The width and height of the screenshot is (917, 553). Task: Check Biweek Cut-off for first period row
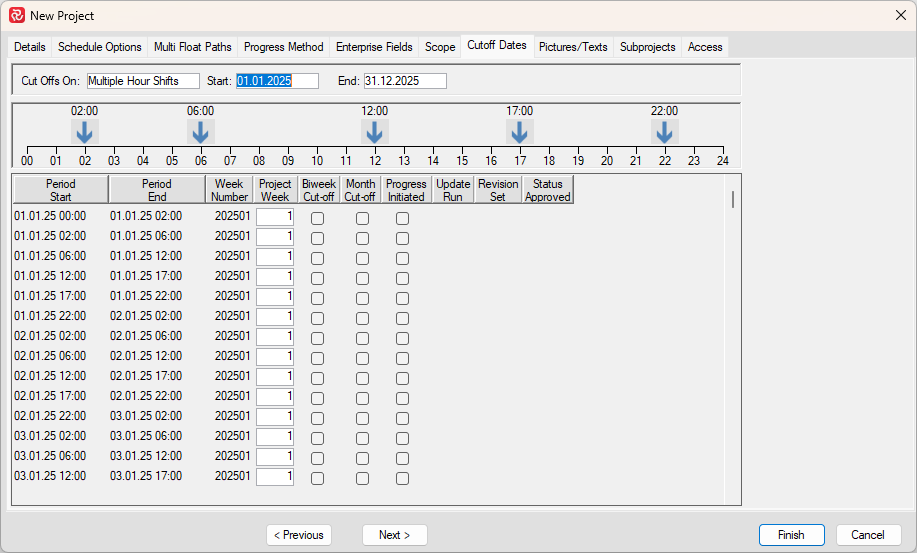click(318, 218)
